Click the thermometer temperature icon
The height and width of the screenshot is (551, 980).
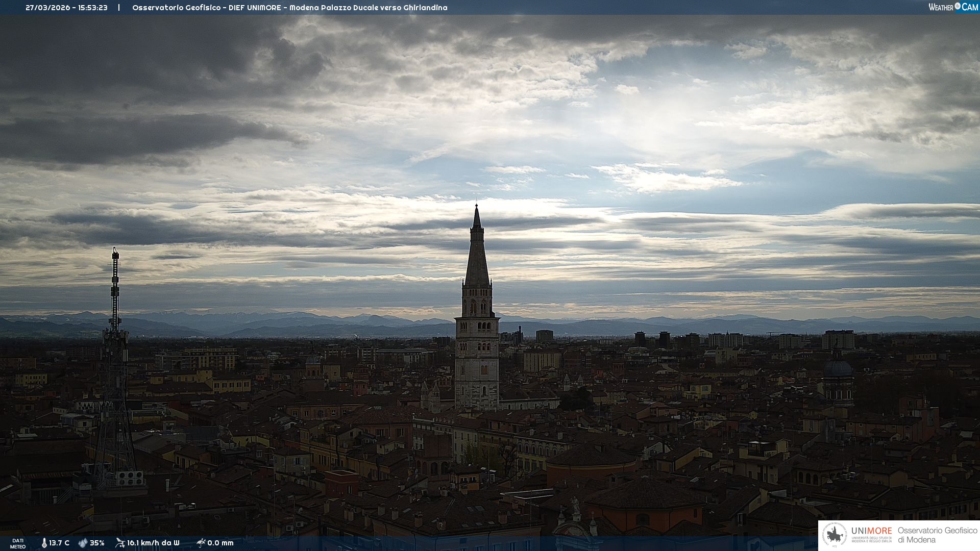(x=44, y=543)
